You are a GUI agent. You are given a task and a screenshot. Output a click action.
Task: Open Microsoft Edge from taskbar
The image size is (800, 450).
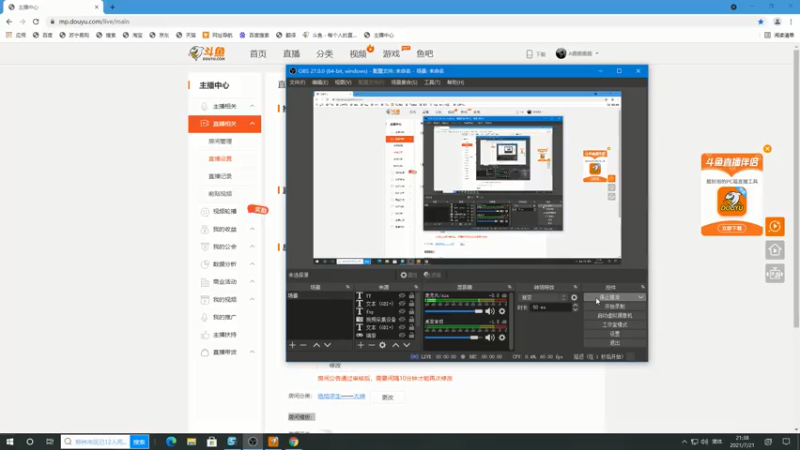[x=171, y=442]
